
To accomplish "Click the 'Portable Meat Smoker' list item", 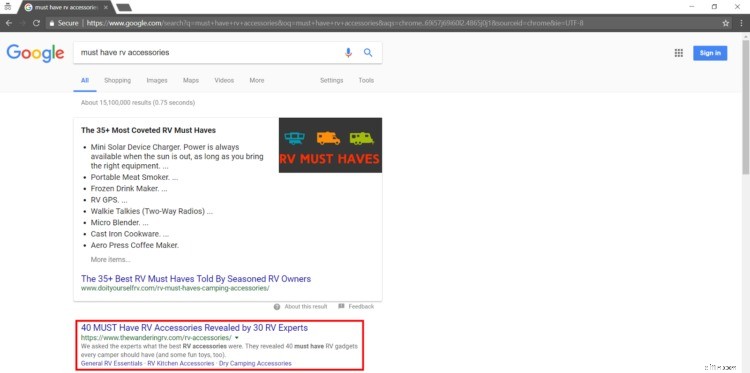I will tap(134, 177).
